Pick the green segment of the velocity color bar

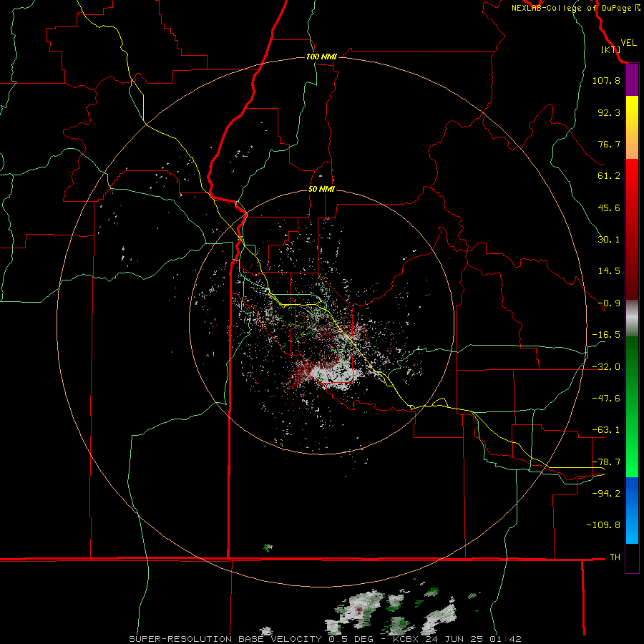632,406
